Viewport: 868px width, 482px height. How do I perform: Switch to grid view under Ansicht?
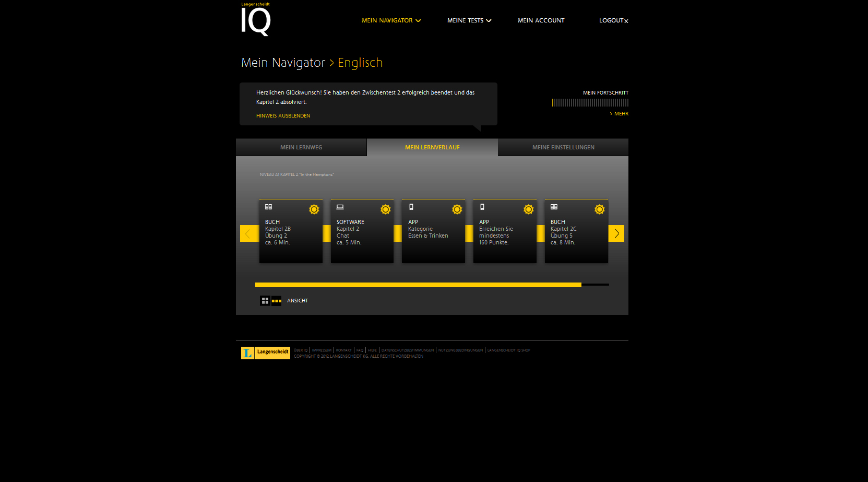pyautogui.click(x=265, y=301)
